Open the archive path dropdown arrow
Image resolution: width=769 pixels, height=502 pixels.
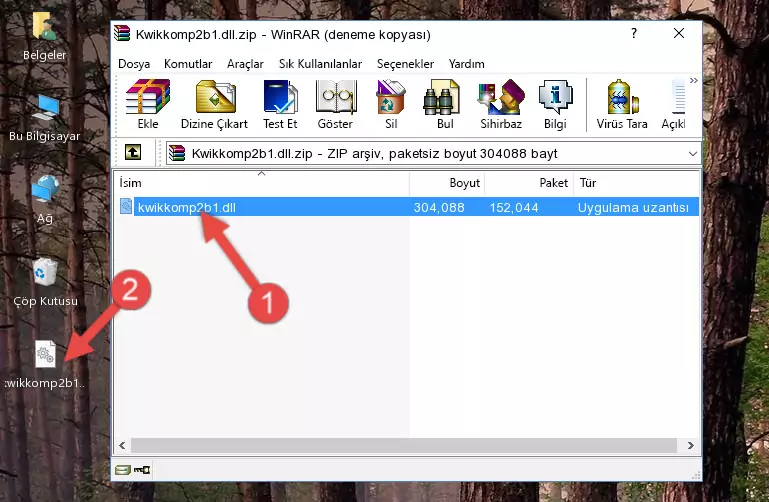[x=692, y=154]
